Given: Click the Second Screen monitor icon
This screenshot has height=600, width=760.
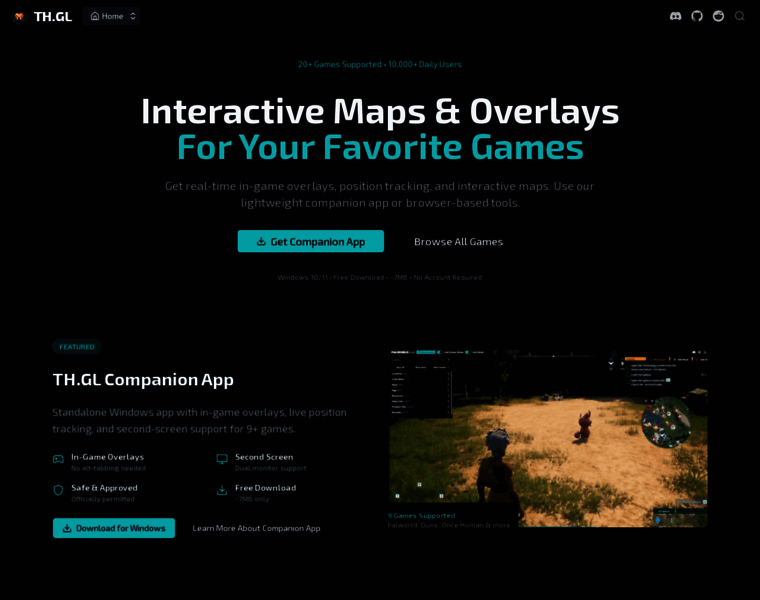Looking at the screenshot, I should pos(222,459).
